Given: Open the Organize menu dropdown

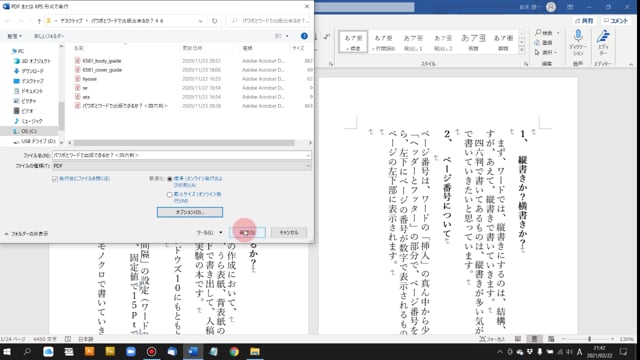Looking at the screenshot, I should click(x=15, y=36).
